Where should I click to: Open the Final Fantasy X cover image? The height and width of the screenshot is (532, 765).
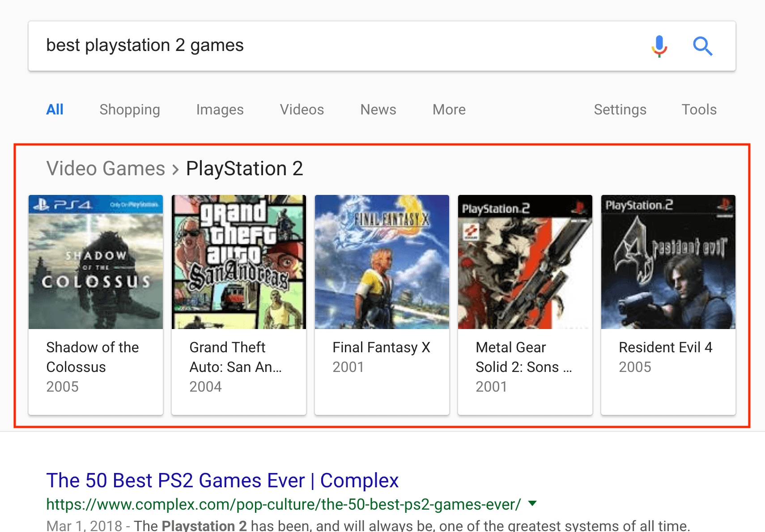[x=382, y=262]
